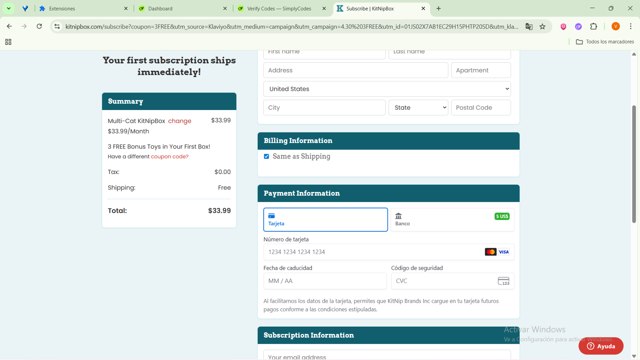Open the pink extension icon

click(563, 27)
